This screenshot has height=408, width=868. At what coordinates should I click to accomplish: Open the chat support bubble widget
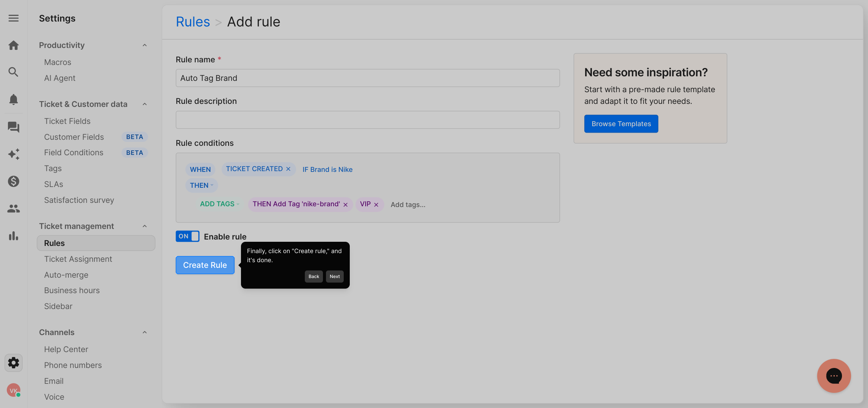coord(834,376)
